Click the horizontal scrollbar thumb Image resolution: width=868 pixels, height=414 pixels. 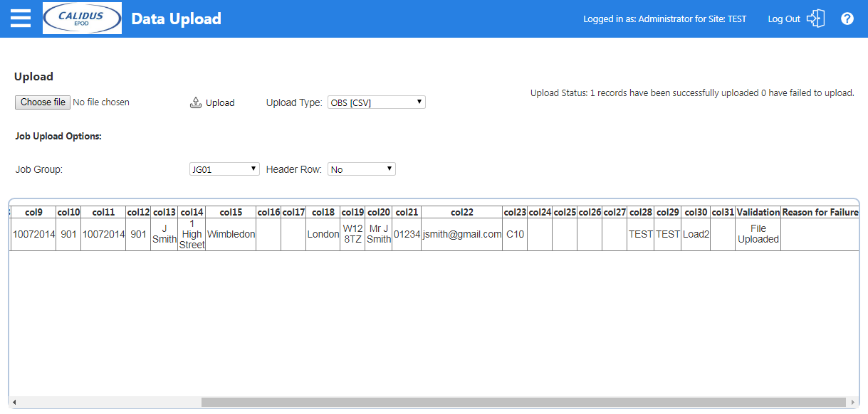(524, 402)
